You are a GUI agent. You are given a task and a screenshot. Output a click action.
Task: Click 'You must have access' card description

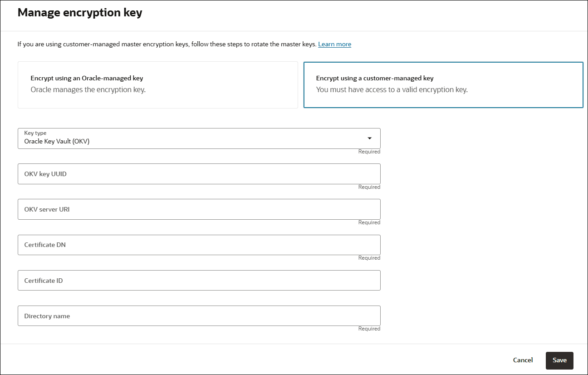point(392,89)
